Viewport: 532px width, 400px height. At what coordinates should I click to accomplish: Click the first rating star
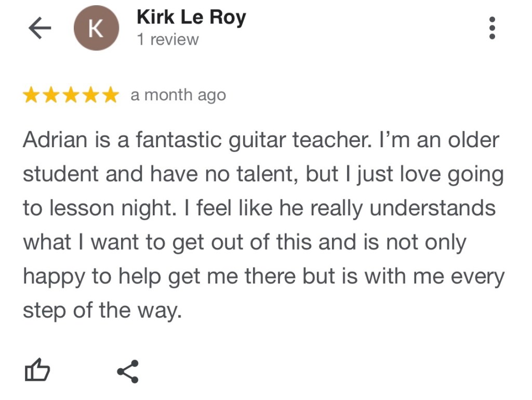point(31,96)
